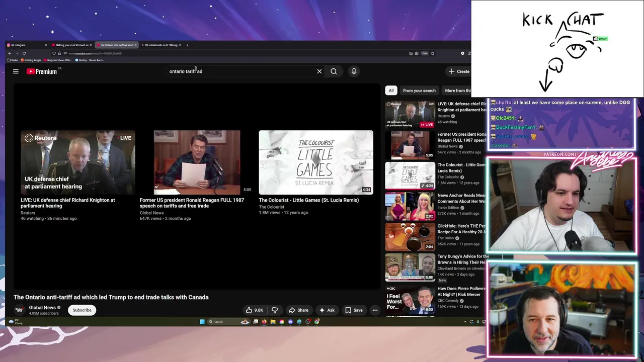Start voice search with the microphone
The height and width of the screenshot is (362, 644).
[x=354, y=71]
